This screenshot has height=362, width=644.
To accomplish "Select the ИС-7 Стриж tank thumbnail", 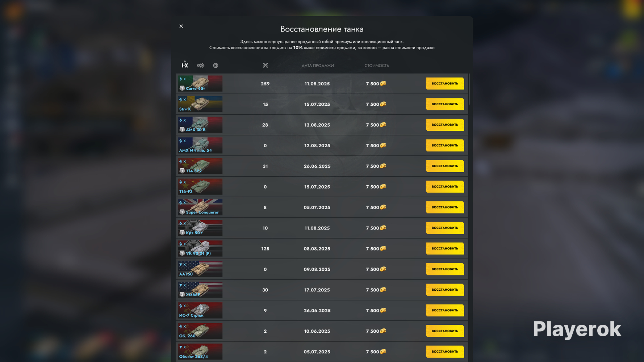I will (200, 311).
